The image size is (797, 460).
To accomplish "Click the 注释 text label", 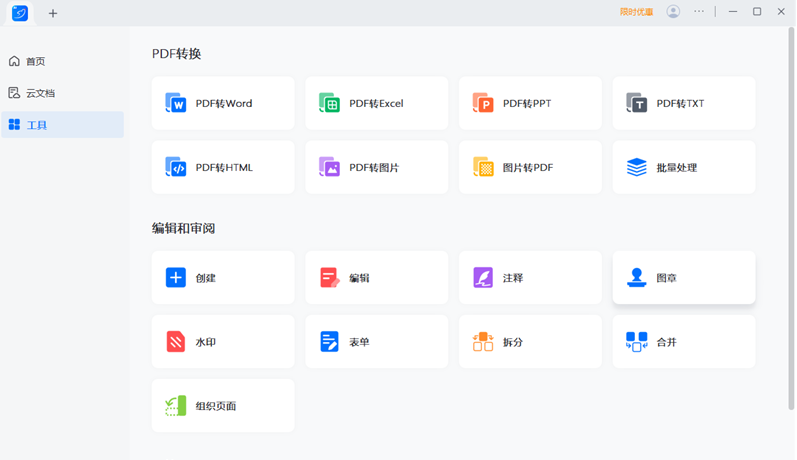I will click(x=513, y=278).
